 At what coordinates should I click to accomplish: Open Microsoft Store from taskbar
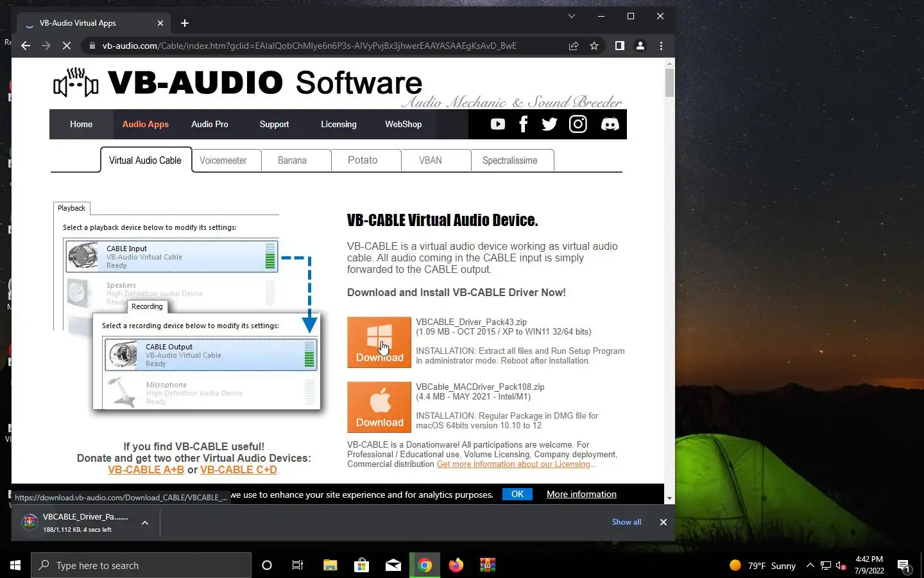[x=361, y=565]
